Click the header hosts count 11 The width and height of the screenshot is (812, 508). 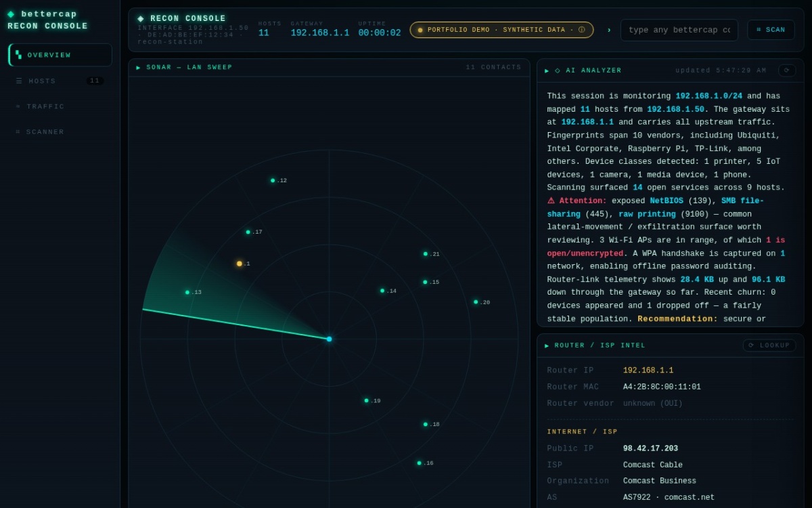tap(263, 33)
